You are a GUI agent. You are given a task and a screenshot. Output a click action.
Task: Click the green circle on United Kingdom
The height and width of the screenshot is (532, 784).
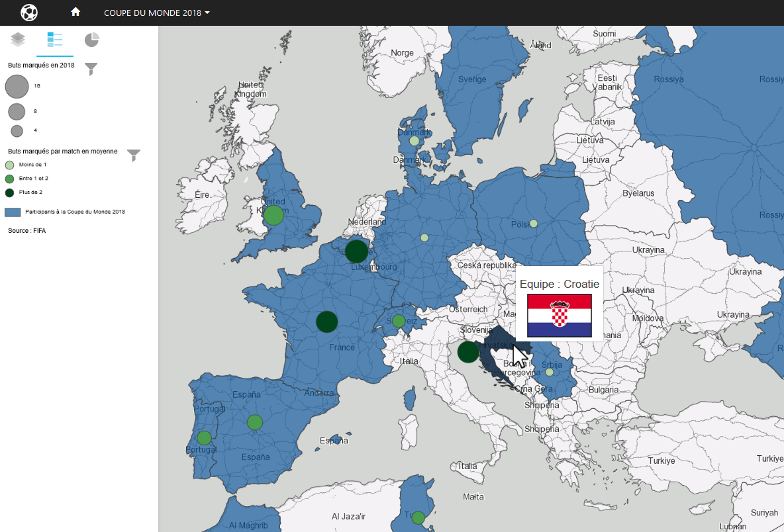click(x=273, y=215)
